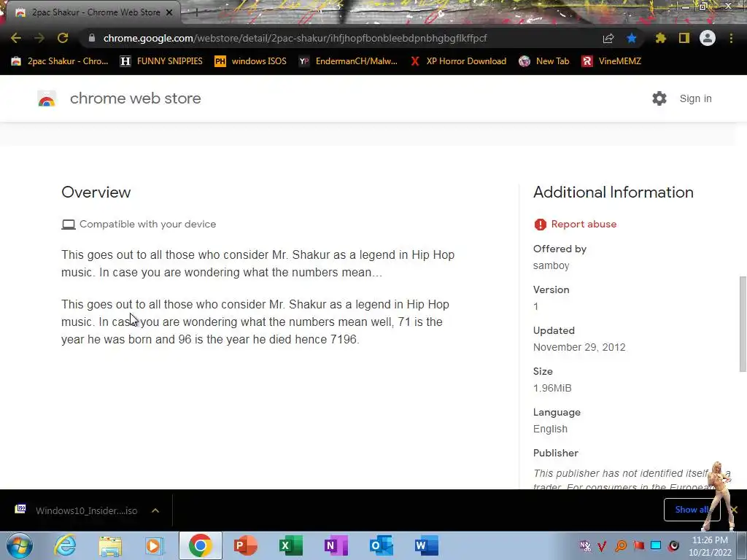The height and width of the screenshot is (560, 747).
Task: Click the Report abuse link
Action: click(x=584, y=225)
